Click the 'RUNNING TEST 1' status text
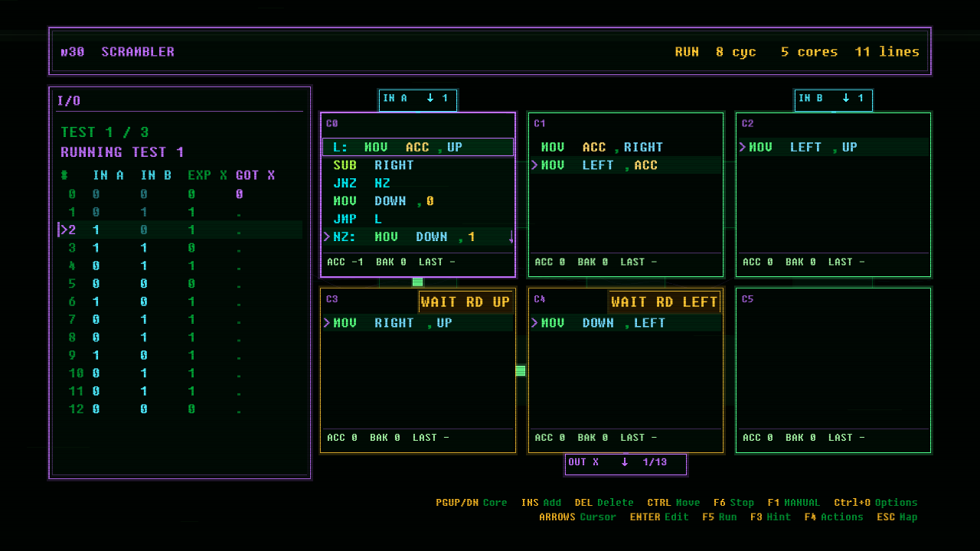 [x=122, y=152]
